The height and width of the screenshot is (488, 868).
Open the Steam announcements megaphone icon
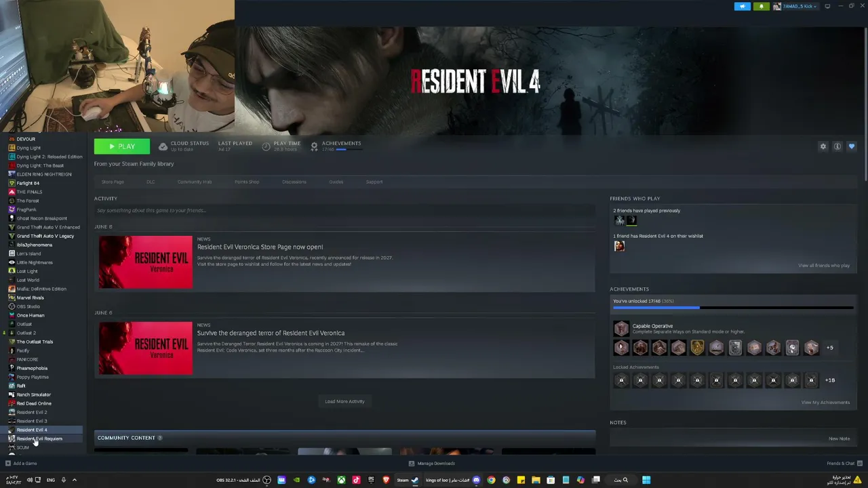(743, 6)
